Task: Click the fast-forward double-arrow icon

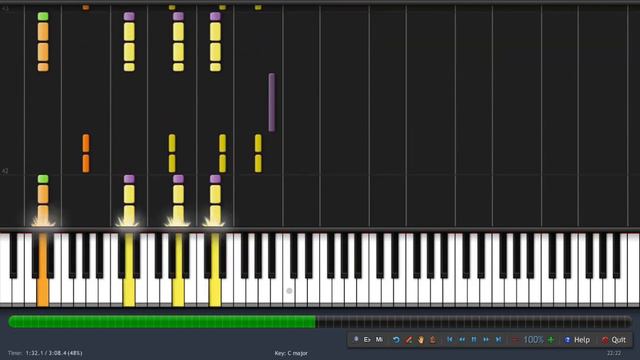Action: [x=486, y=340]
